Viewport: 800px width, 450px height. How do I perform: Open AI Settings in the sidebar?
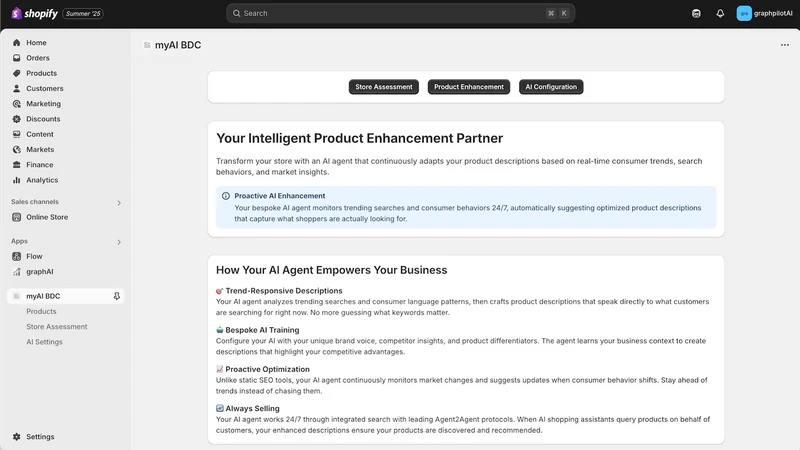44,342
